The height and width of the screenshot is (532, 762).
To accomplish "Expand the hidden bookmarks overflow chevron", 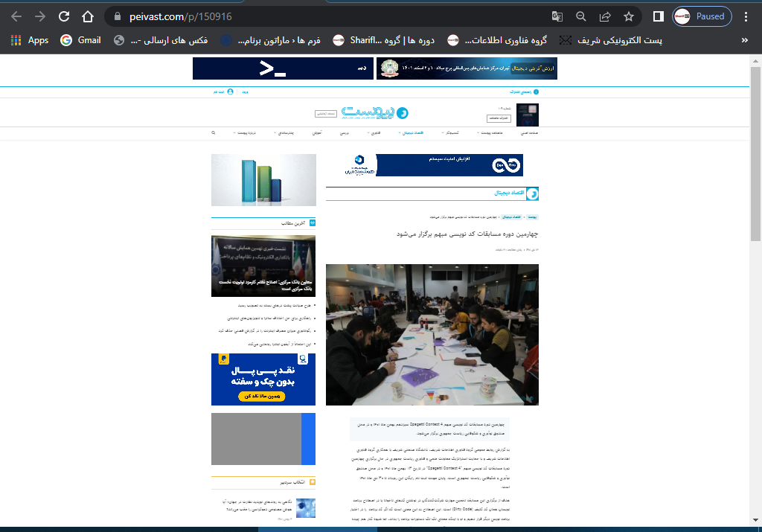I will 745,40.
